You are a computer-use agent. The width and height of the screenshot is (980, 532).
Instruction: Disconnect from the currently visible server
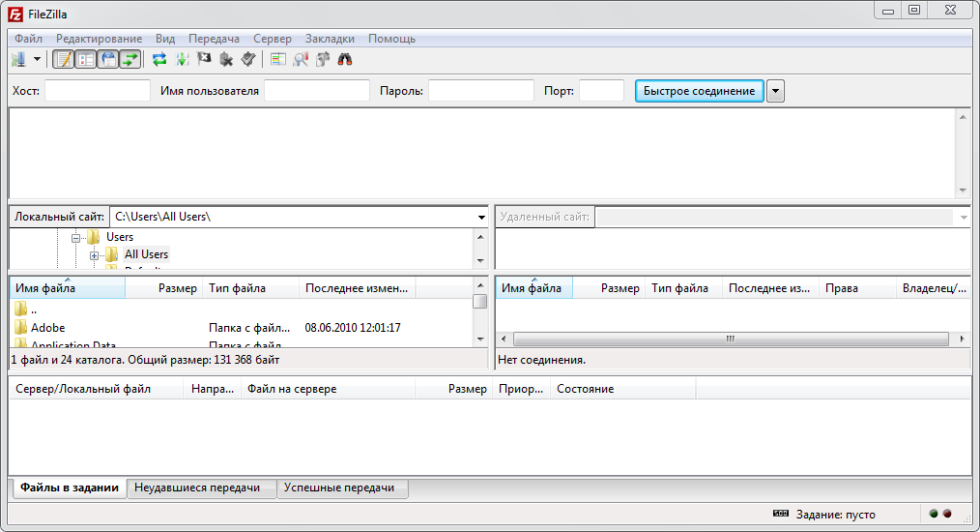(x=226, y=59)
